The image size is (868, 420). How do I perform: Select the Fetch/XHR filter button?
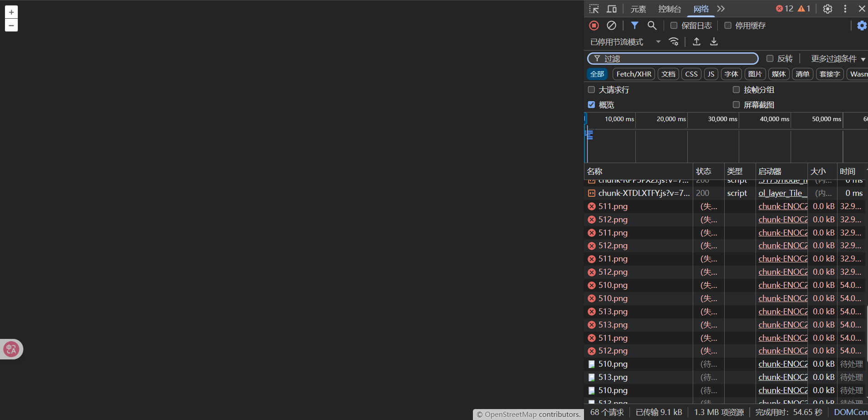[x=634, y=74]
